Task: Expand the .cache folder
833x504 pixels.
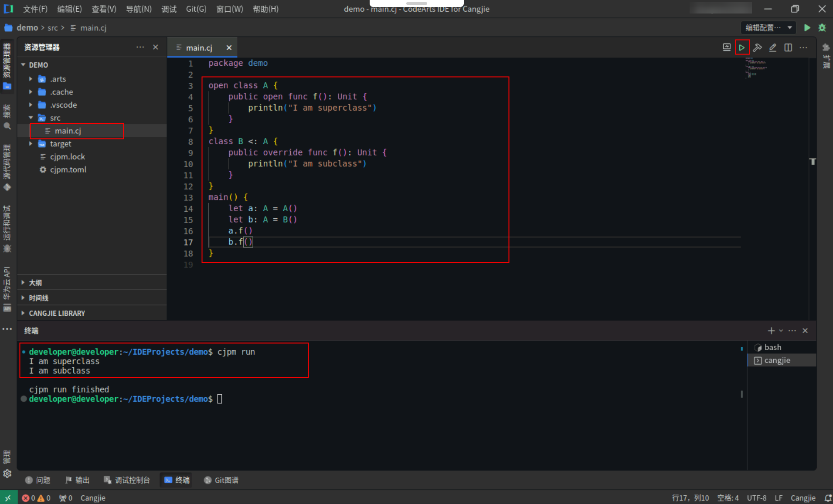Action: coord(31,92)
